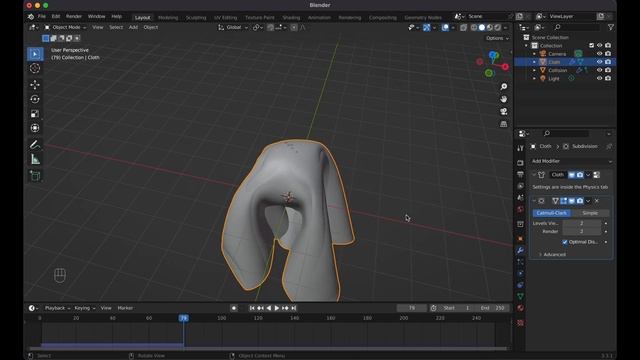The image size is (640, 360).
Task: Open the Texture properties checker tab
Action: [520, 323]
